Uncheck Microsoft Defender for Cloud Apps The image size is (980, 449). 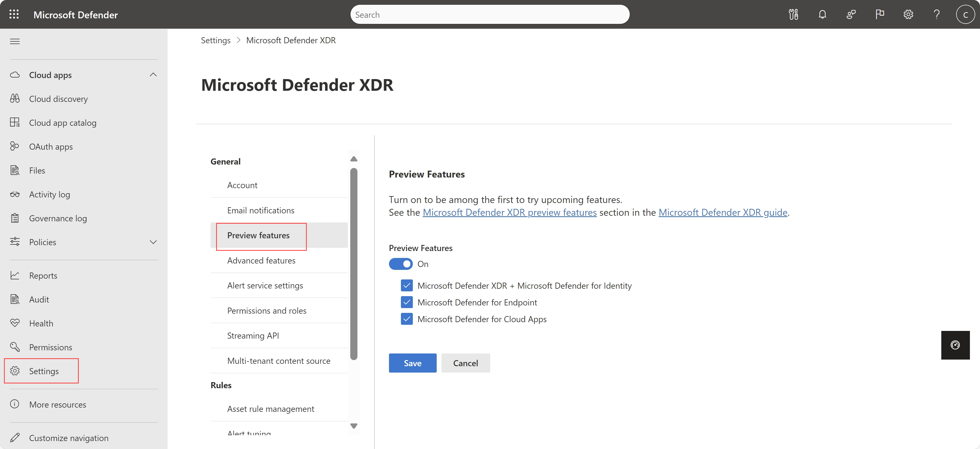(x=406, y=318)
